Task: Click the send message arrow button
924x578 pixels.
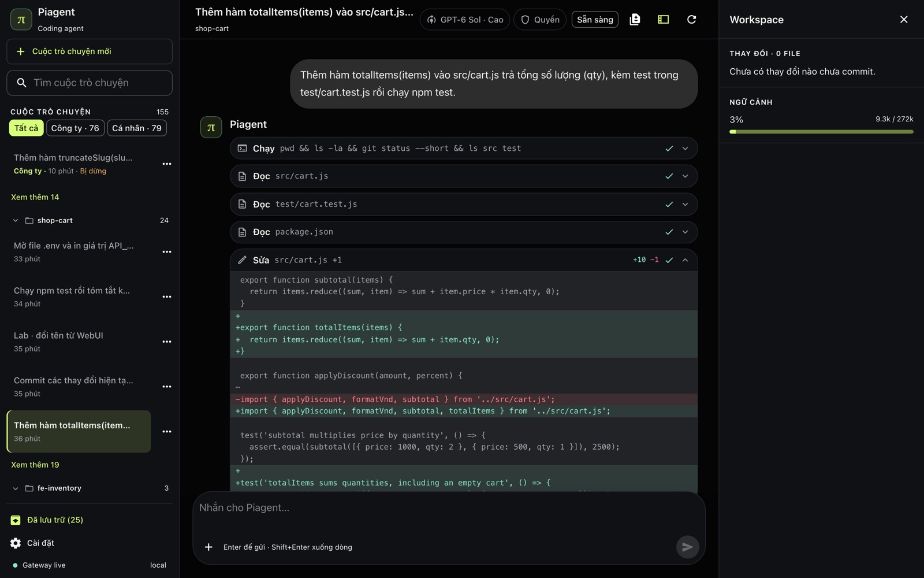Action: [x=687, y=547]
